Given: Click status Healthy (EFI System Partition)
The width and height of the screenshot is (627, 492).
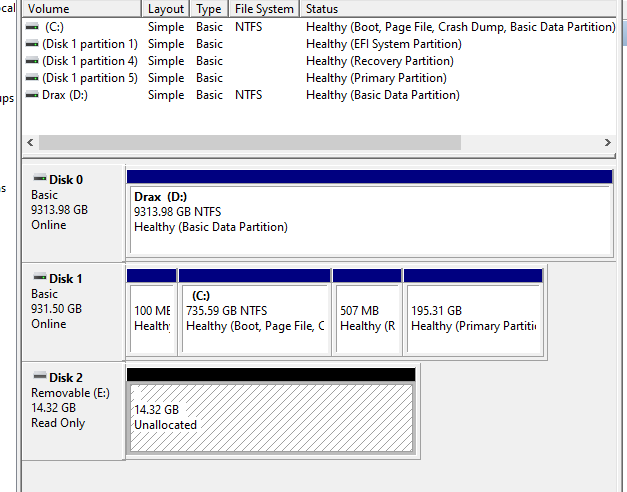Looking at the screenshot, I should 383,44.
